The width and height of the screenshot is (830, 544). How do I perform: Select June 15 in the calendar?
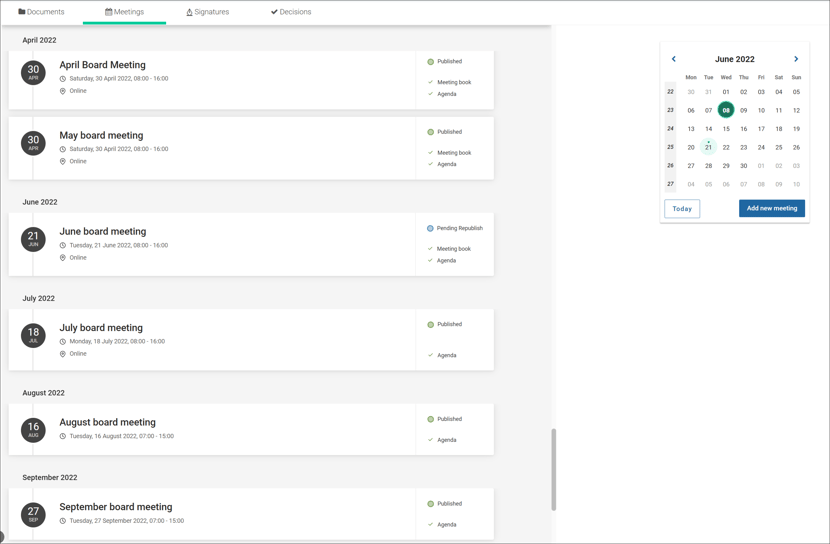(x=726, y=129)
